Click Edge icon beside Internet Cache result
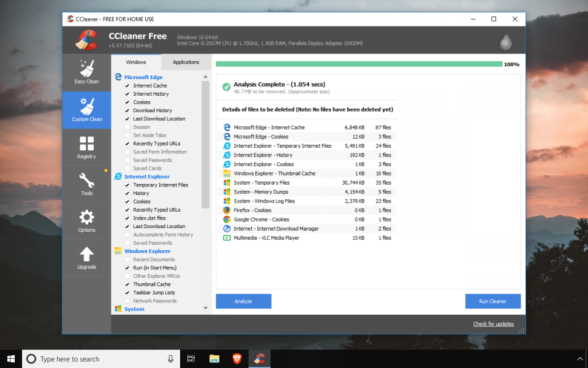The height and width of the screenshot is (368, 588). (x=227, y=128)
